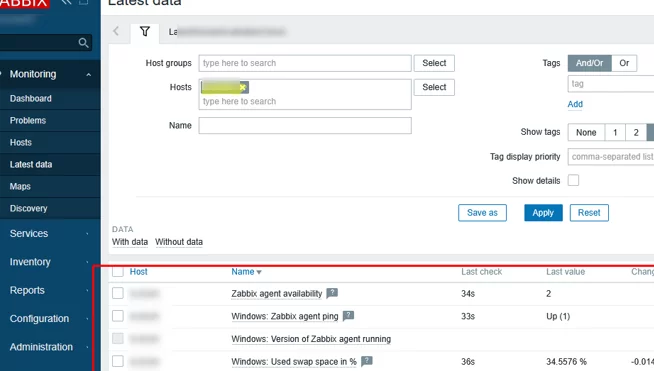This screenshot has width=654, height=371.
Task: Open help icon for Used swap space
Action: (x=367, y=361)
